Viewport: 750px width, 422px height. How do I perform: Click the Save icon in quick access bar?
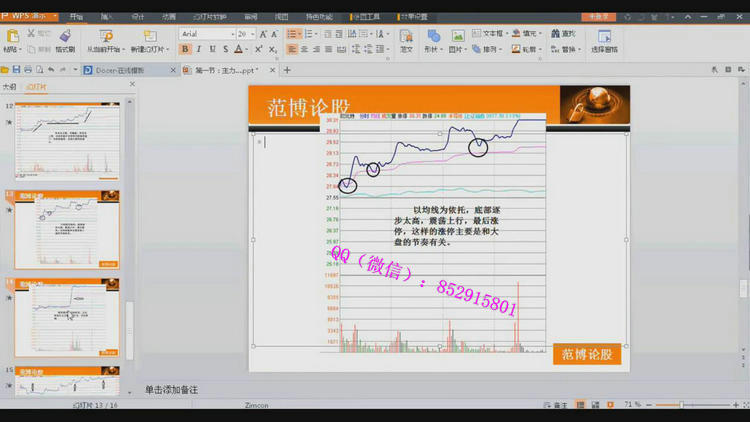16,70
